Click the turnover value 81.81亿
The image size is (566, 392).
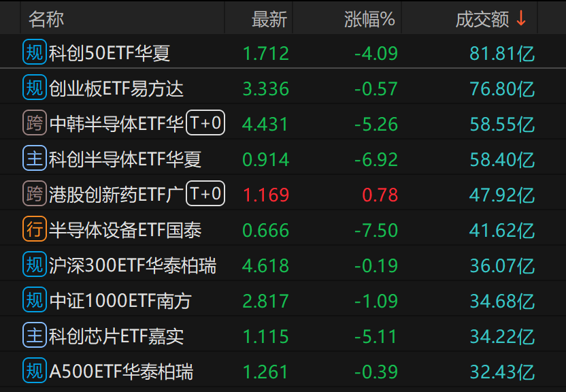coord(502,53)
